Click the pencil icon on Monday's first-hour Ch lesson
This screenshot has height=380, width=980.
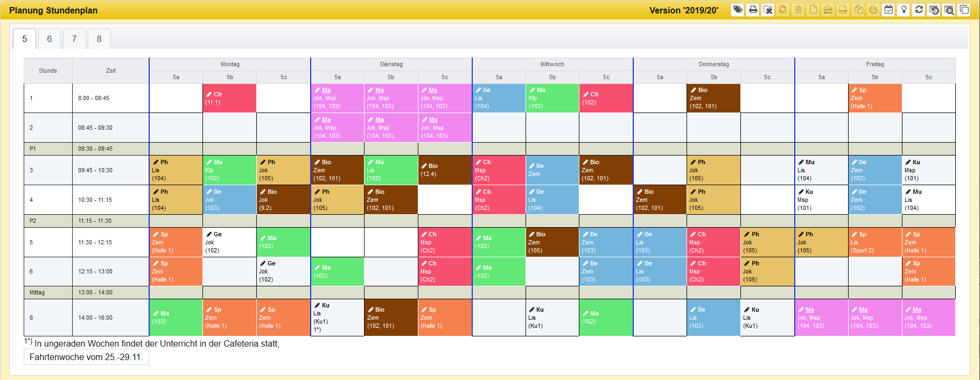click(x=209, y=94)
